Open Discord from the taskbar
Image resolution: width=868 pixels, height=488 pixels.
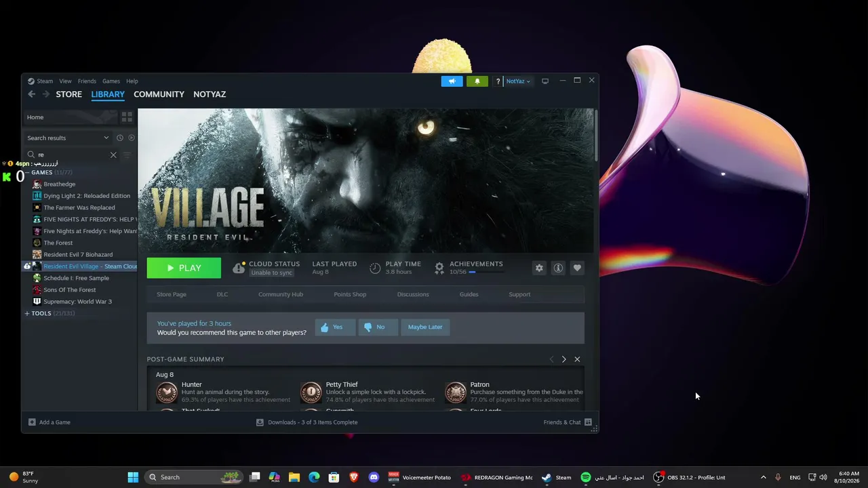374,477
